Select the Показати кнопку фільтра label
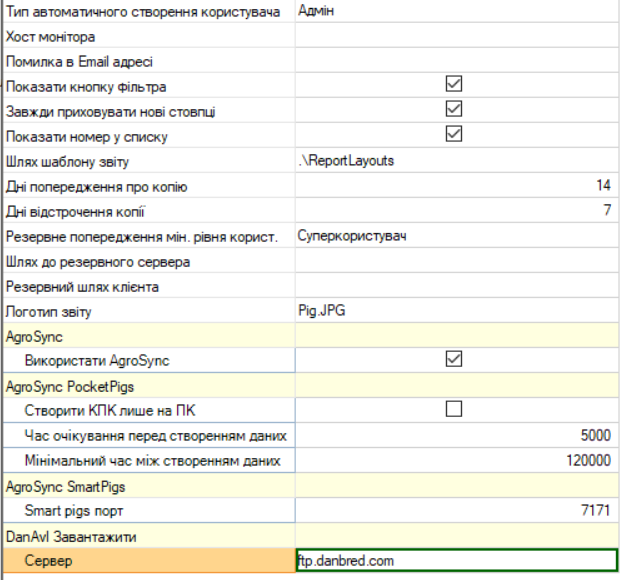626x580 pixels. pyautogui.click(x=86, y=87)
